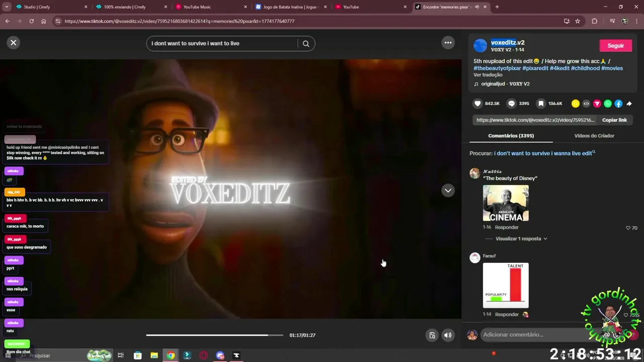Click suggested search 'i don't want to survive' link

(544, 153)
